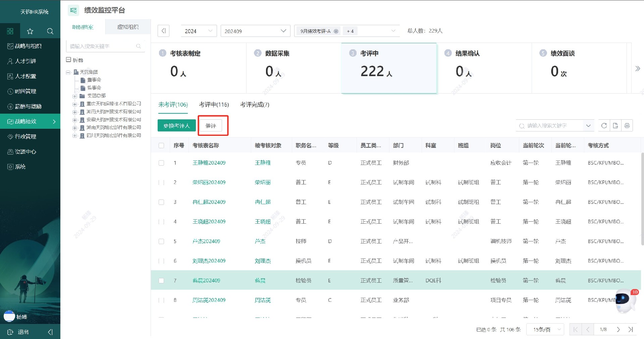Viewport: 644px width, 339px height.
Task: Click the export file icon
Action: coord(615,125)
